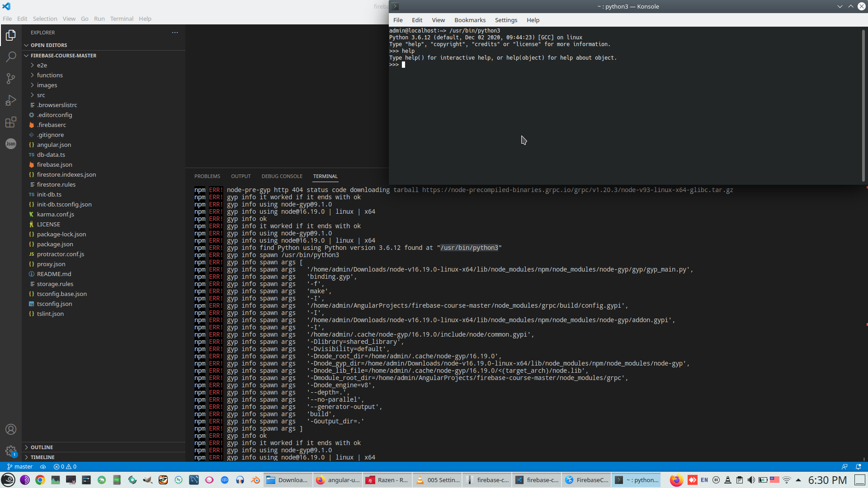The width and height of the screenshot is (868, 488).
Task: Click the Accounts icon in activity bar
Action: point(11,429)
